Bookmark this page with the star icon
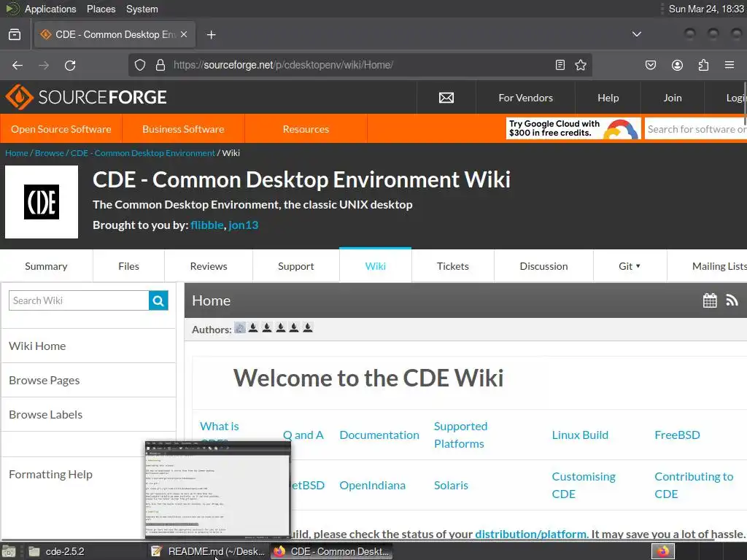 (x=580, y=65)
